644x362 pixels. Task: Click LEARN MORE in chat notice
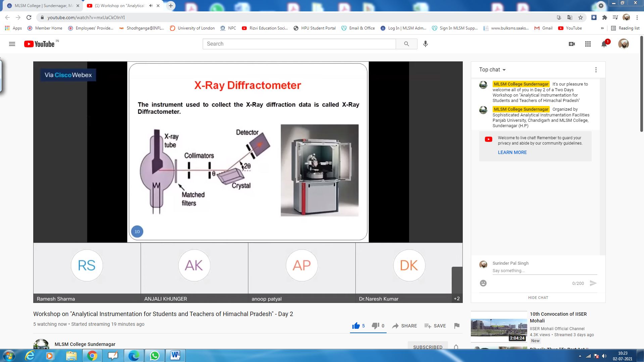pos(512,152)
